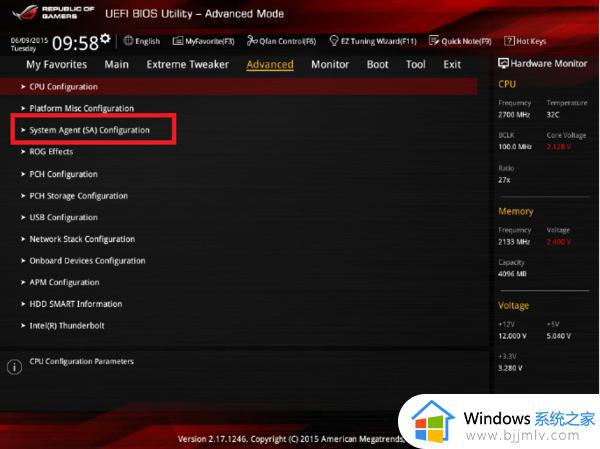
Task: Click the +5V 5.040 V reading
Action: [559, 336]
